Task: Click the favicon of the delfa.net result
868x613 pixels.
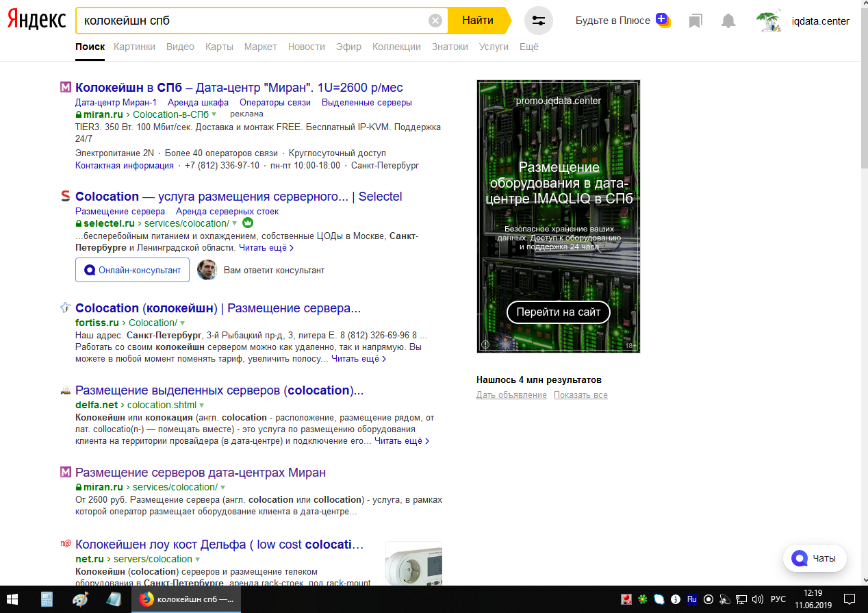Action: [x=66, y=390]
